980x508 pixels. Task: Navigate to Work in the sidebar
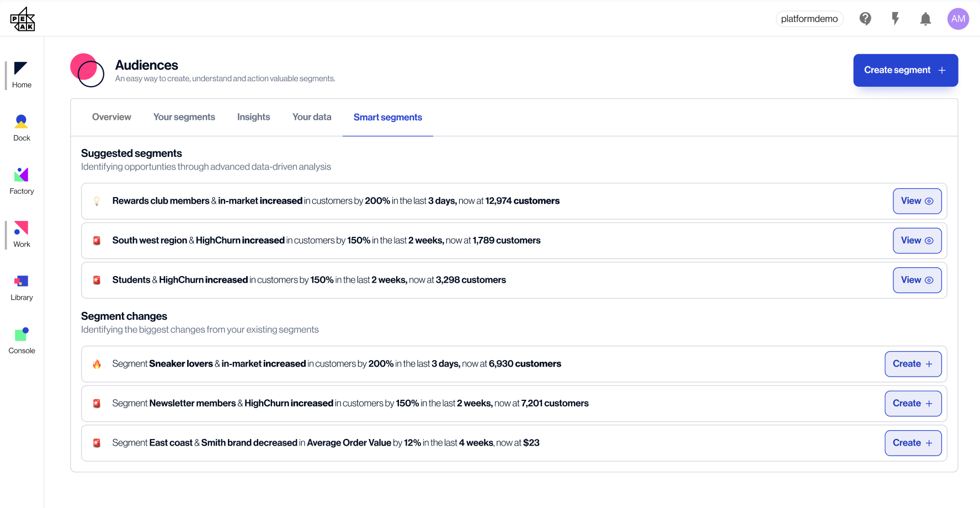coord(22,234)
